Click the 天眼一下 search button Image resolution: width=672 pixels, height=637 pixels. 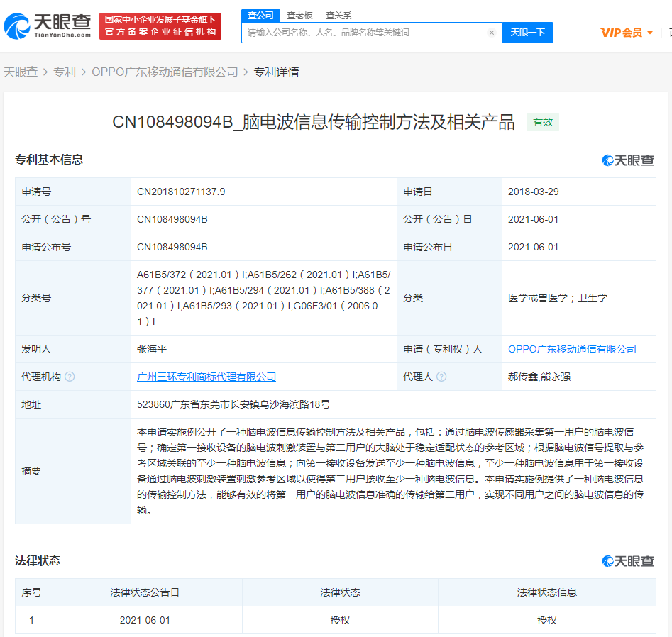point(527,33)
